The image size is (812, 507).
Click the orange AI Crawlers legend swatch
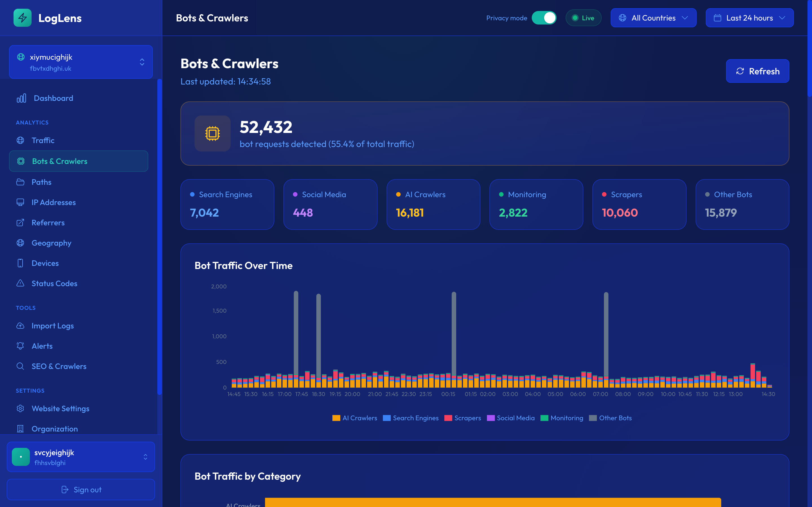(x=336, y=418)
